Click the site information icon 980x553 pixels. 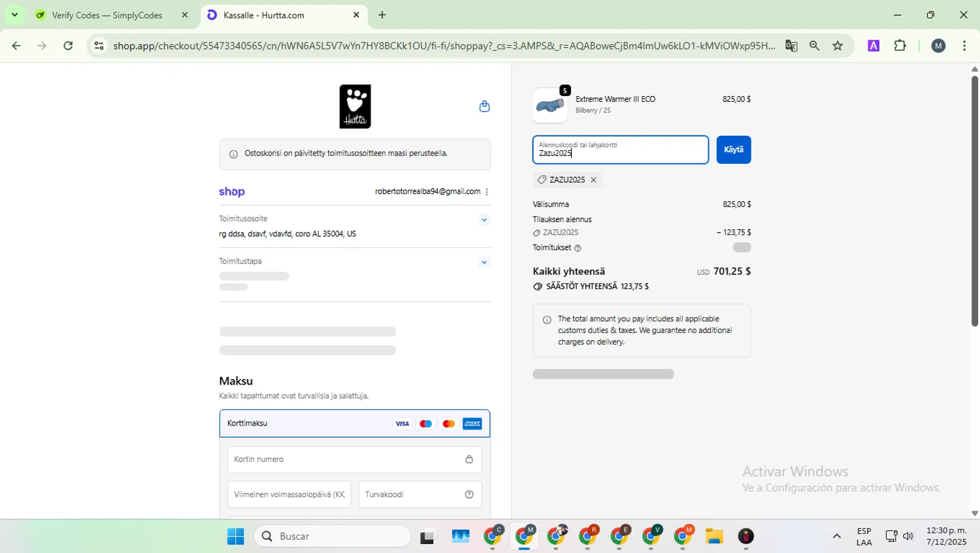coord(99,46)
